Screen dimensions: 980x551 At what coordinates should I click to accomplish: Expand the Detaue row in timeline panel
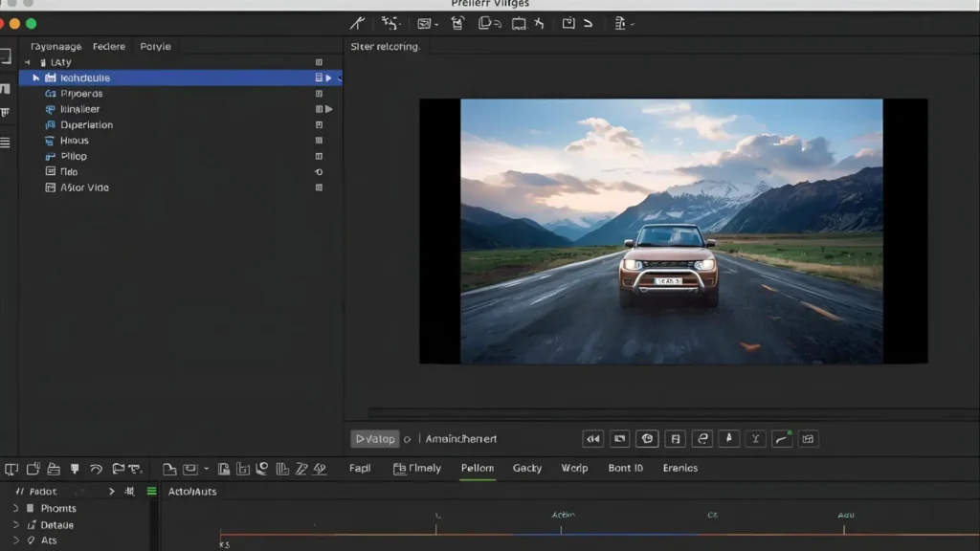click(15, 524)
